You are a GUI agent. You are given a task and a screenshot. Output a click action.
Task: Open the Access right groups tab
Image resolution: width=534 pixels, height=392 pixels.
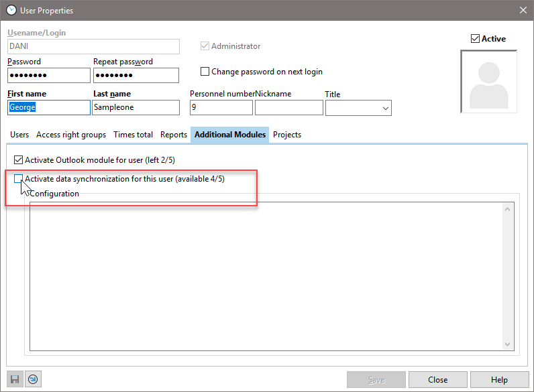point(71,135)
